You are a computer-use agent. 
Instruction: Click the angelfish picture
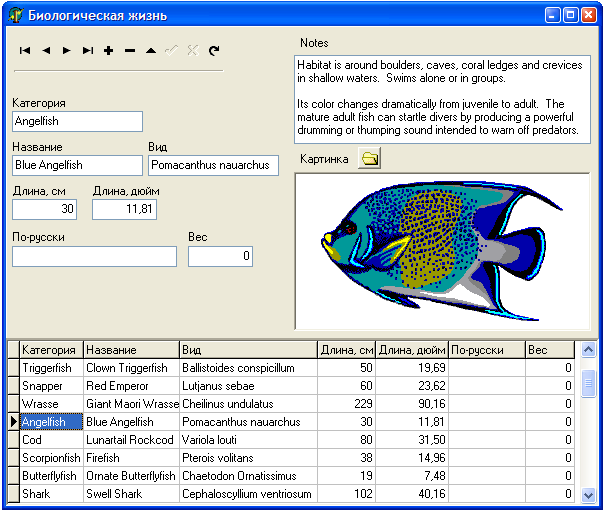point(442,251)
